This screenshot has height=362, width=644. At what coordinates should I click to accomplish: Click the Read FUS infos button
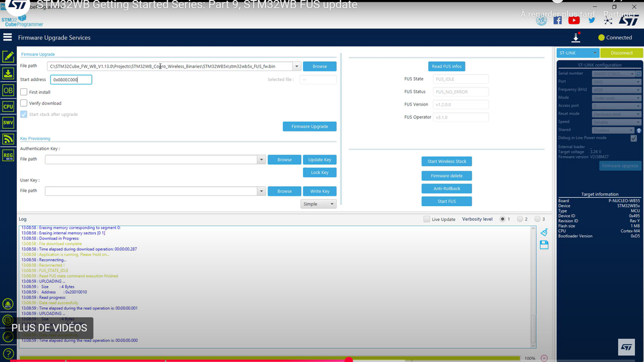click(447, 66)
